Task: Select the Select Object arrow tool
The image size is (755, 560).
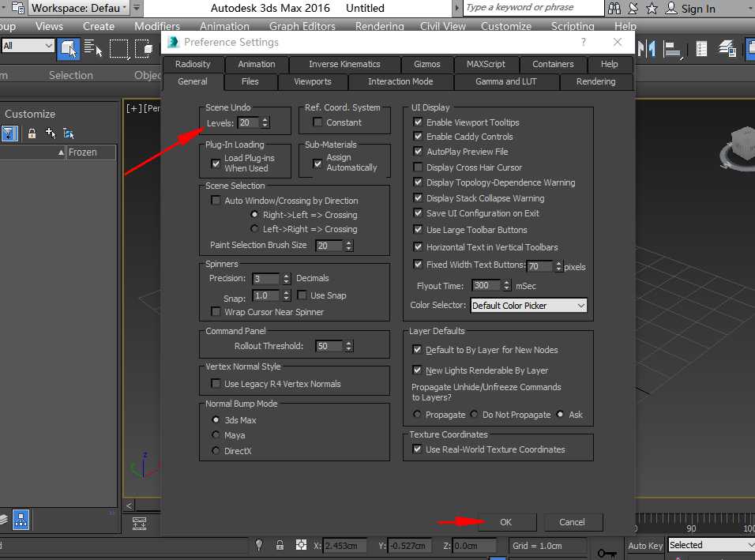Action: 68,49
